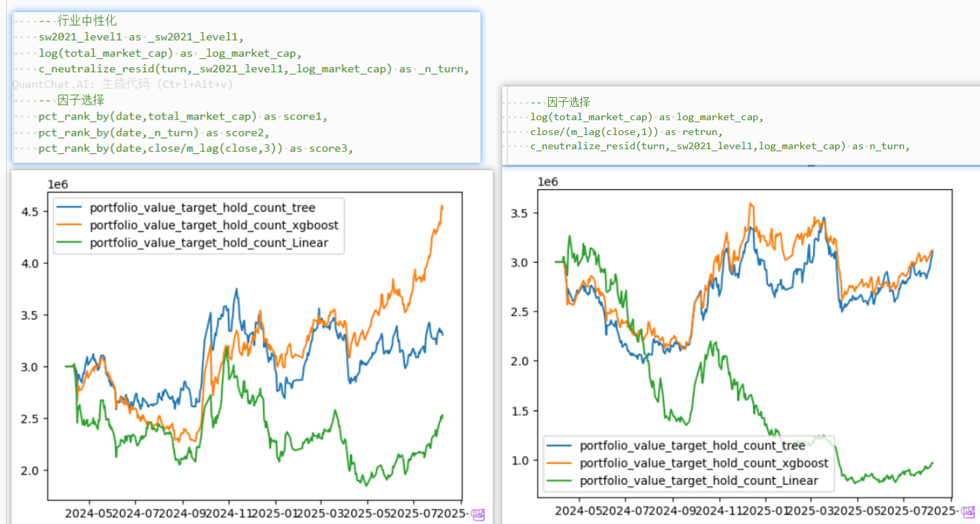Click the Linear legend label in right chart
This screenshot has width=980, height=524.
click(x=699, y=481)
